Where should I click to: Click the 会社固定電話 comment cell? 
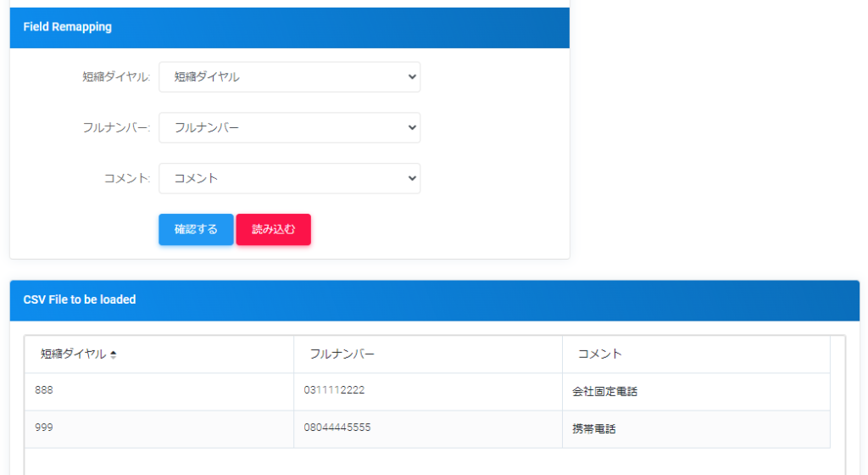[604, 392]
